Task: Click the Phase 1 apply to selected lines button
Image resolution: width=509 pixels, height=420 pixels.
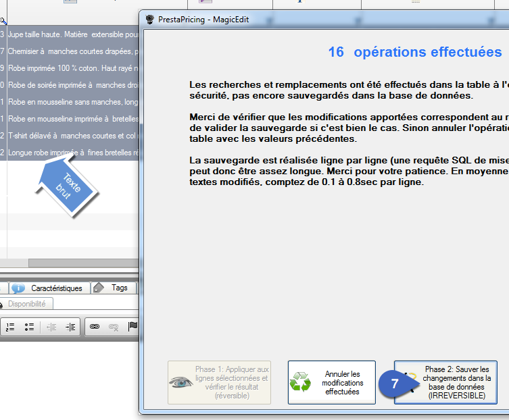Action: pos(219,382)
